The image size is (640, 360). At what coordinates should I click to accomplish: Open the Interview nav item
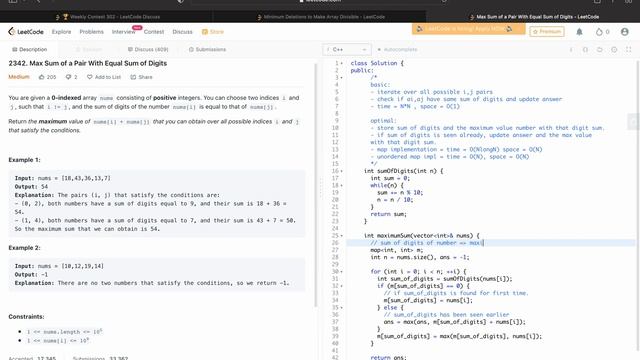123,31
